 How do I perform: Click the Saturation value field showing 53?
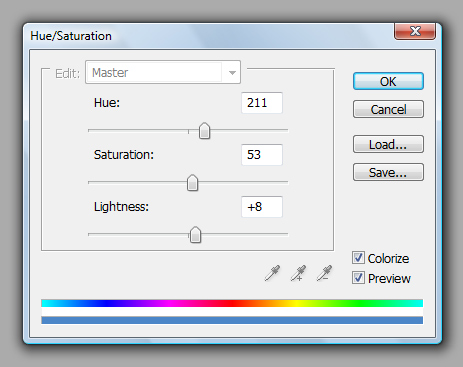[262, 155]
